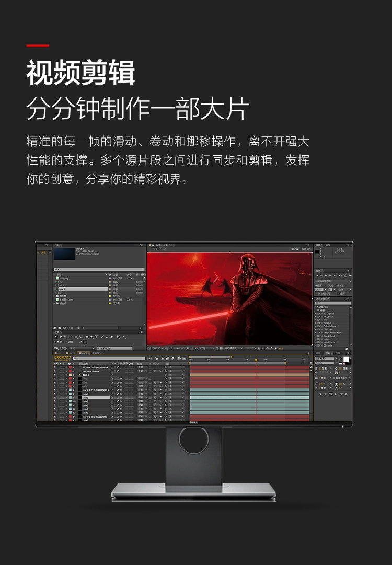Create new composition from Project panel footer
392x565 pixels.
tap(64, 328)
